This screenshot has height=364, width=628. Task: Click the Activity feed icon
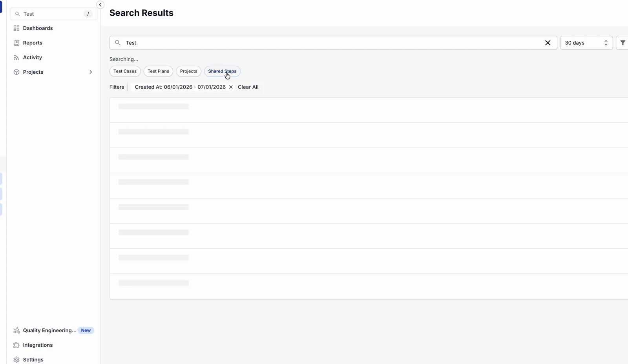[16, 57]
